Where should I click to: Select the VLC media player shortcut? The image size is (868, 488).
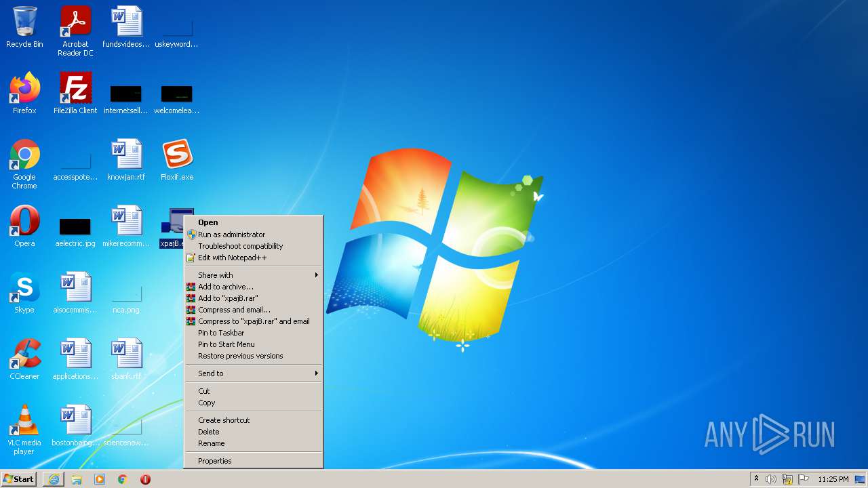[24, 430]
